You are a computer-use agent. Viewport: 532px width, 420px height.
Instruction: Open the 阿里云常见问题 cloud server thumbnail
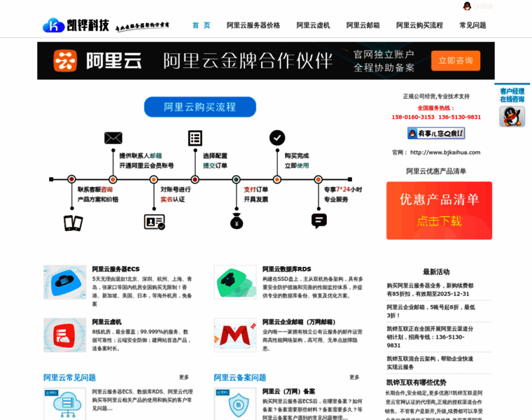click(65, 404)
